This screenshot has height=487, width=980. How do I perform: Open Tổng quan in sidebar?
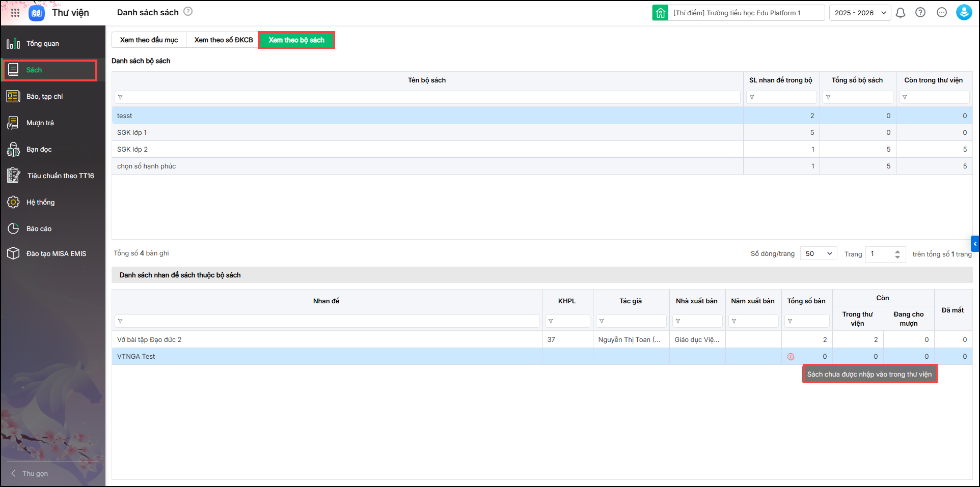click(43, 44)
